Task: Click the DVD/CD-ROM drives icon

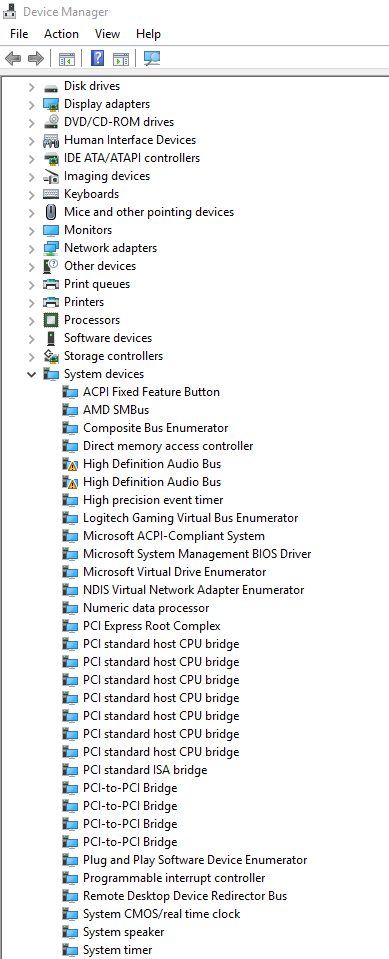Action: (x=51, y=122)
